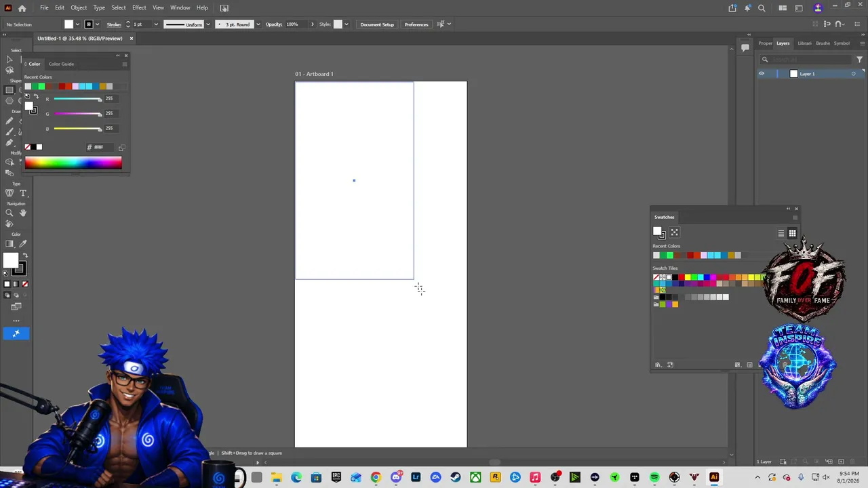The height and width of the screenshot is (488, 868).
Task: Select the Zoom magnifier tool
Action: point(9,213)
